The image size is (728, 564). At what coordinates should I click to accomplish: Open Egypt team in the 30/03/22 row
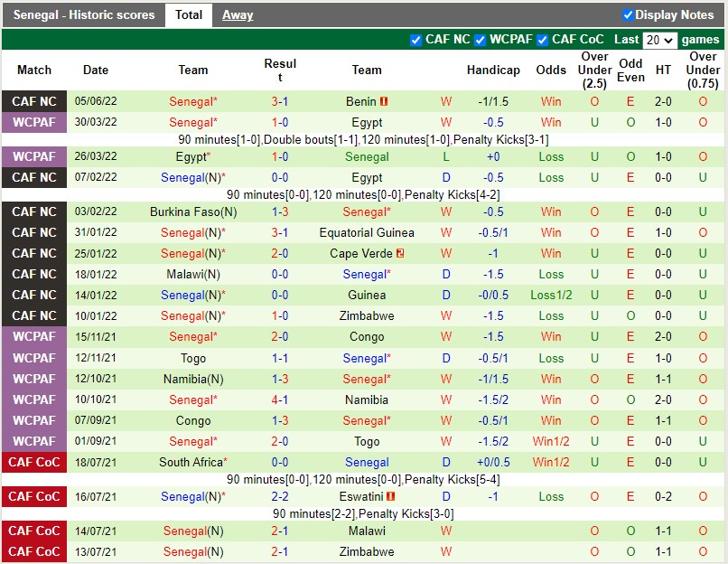[367, 122]
